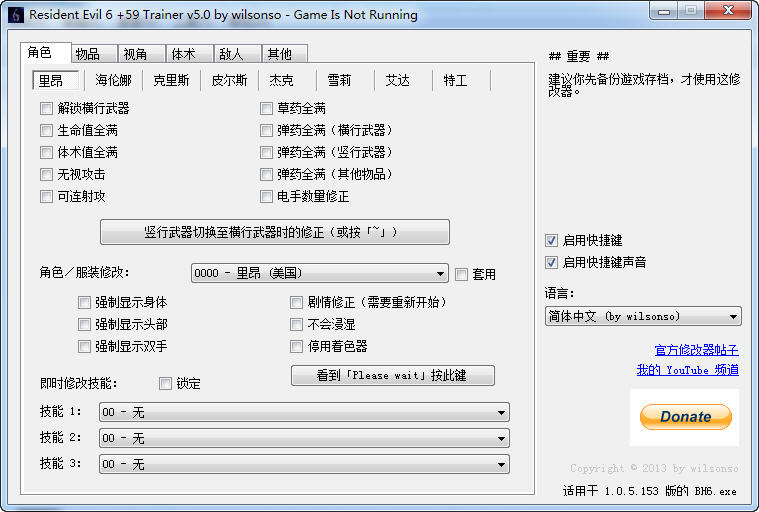
Task: Open the 敌人 tab
Action: pos(238,54)
